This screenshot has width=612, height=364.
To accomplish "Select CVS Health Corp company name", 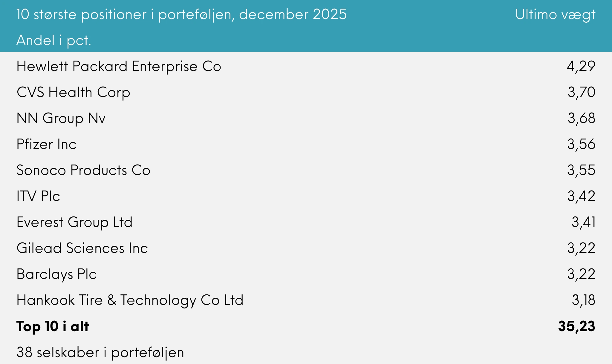I will point(73,92).
